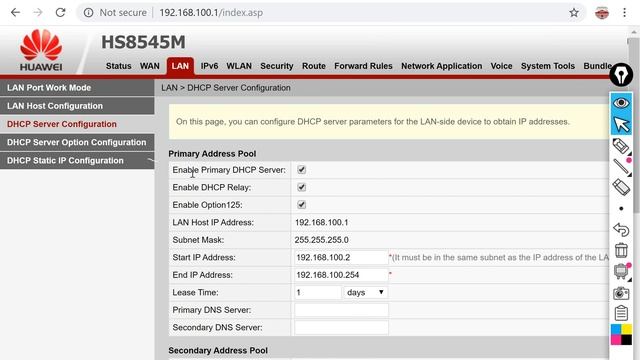Click the End IP Address field

(x=341, y=275)
